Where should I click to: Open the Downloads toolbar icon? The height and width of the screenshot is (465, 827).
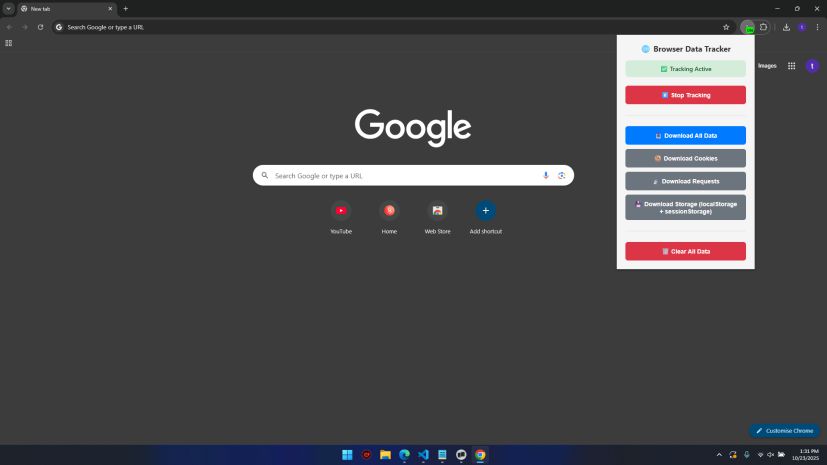786,27
